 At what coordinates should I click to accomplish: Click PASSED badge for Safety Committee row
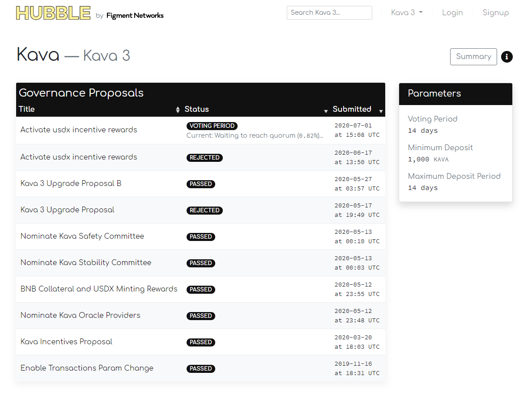coord(200,237)
